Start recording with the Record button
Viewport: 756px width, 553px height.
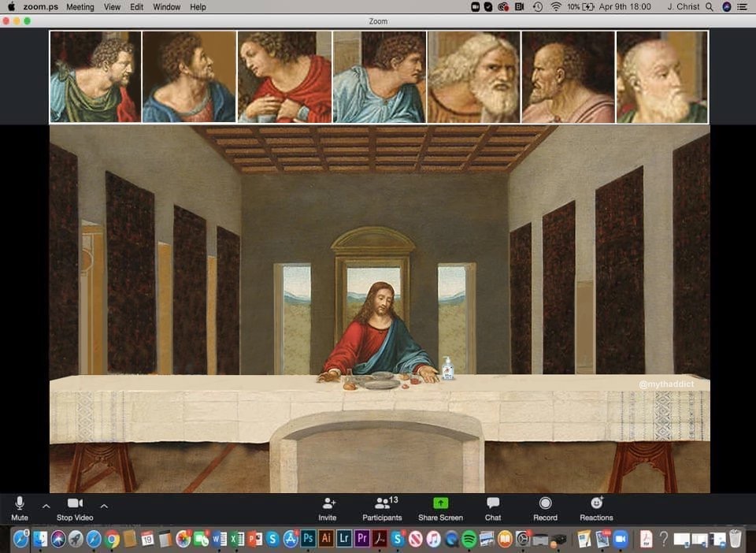[x=545, y=508]
